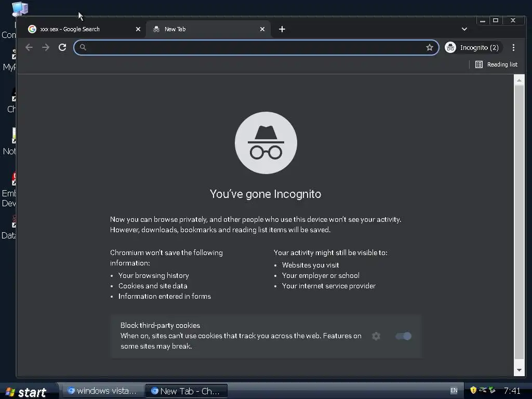Click the EN language indicator
The height and width of the screenshot is (399, 532).
point(454,391)
